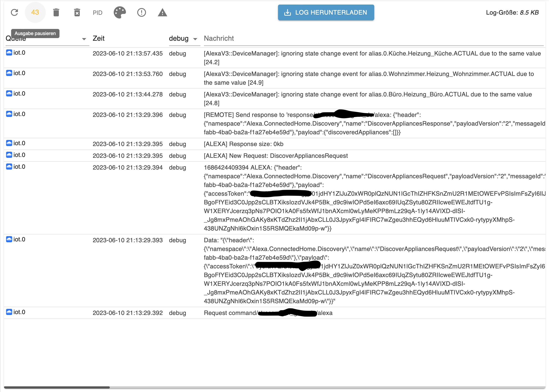The width and height of the screenshot is (549, 392).
Task: Sort entries by clicking the Zeit column header
Action: [x=98, y=38]
